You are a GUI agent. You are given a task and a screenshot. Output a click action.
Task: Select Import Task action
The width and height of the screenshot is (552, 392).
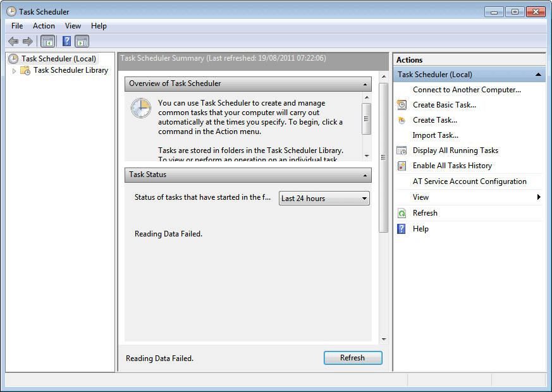[436, 135]
